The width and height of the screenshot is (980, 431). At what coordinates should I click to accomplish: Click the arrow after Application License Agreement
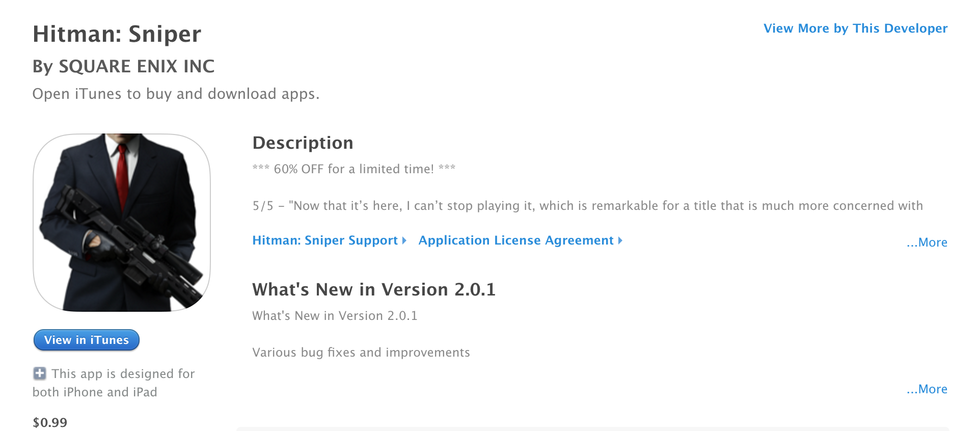[620, 240]
